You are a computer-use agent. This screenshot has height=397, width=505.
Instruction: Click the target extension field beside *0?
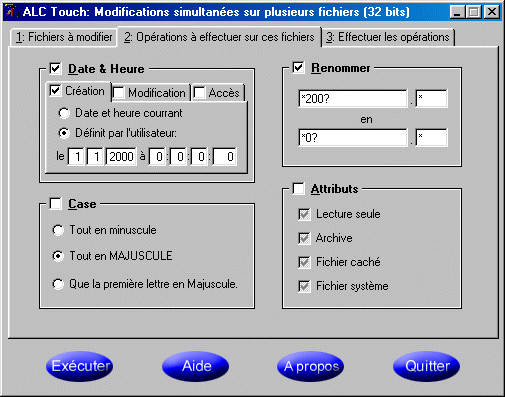431,137
